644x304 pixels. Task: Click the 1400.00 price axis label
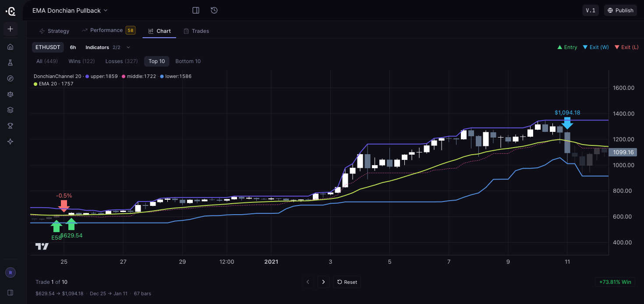coord(623,114)
